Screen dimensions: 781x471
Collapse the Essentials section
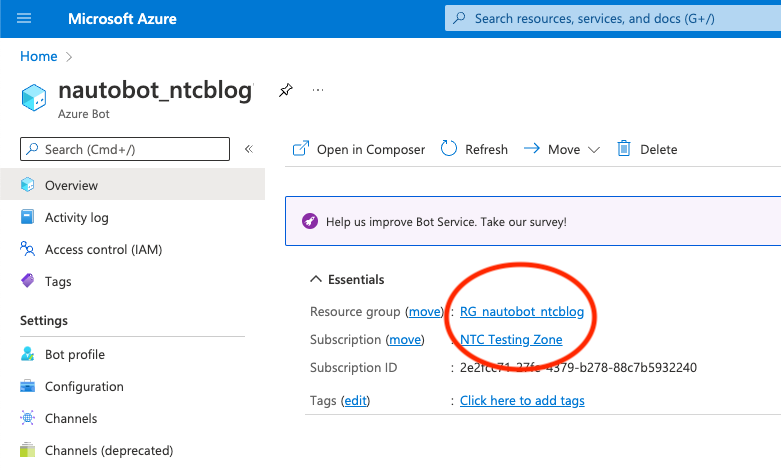tap(348, 279)
